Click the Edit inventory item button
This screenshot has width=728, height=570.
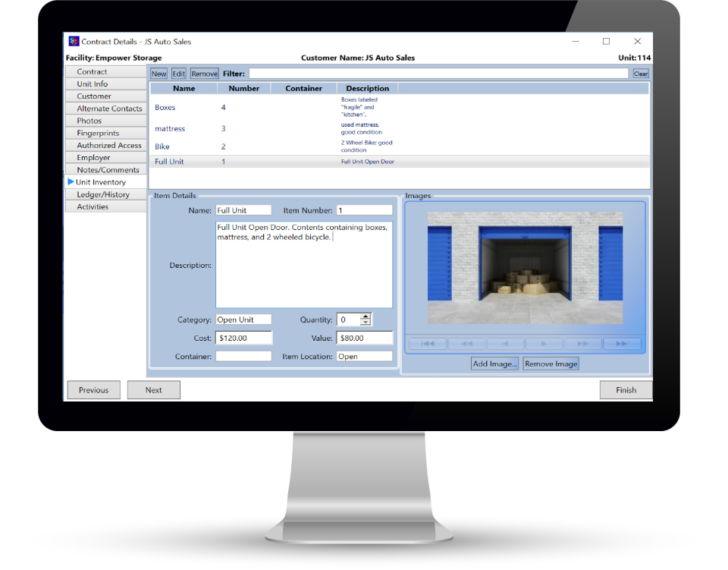[x=179, y=74]
